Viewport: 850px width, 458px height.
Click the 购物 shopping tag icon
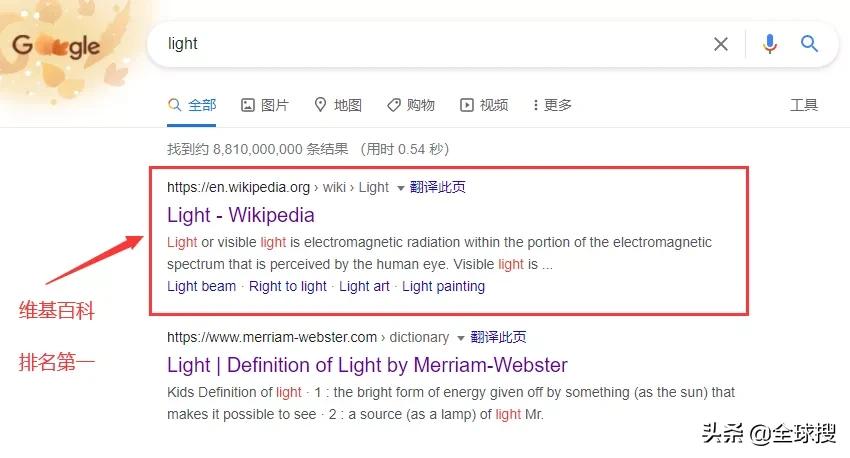click(394, 105)
